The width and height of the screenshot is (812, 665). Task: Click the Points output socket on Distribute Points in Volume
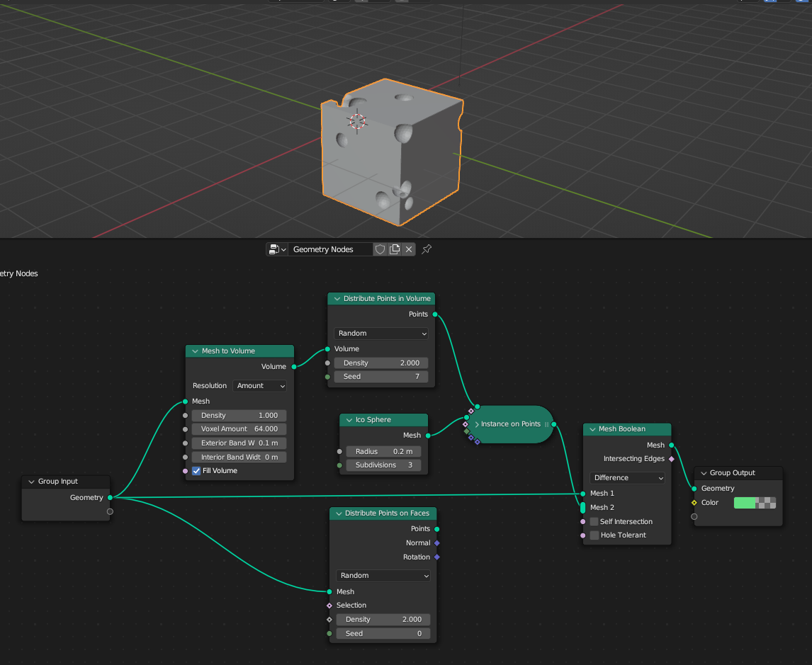(x=435, y=314)
